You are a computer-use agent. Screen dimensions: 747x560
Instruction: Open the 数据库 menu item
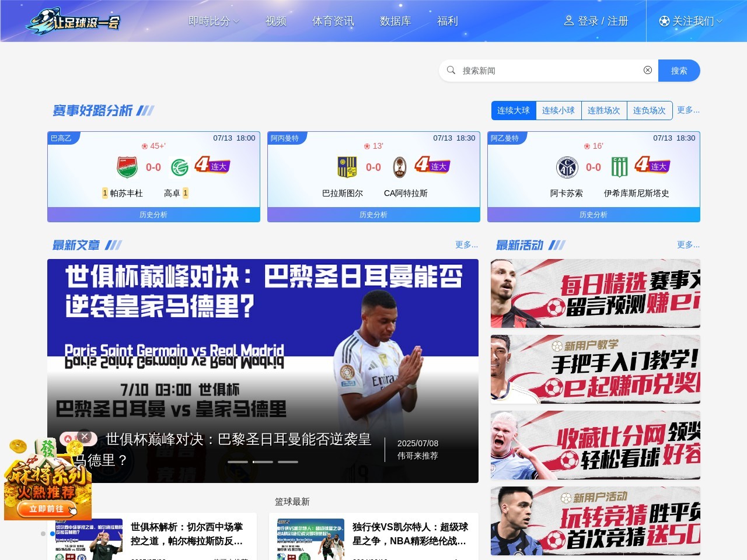(x=395, y=21)
